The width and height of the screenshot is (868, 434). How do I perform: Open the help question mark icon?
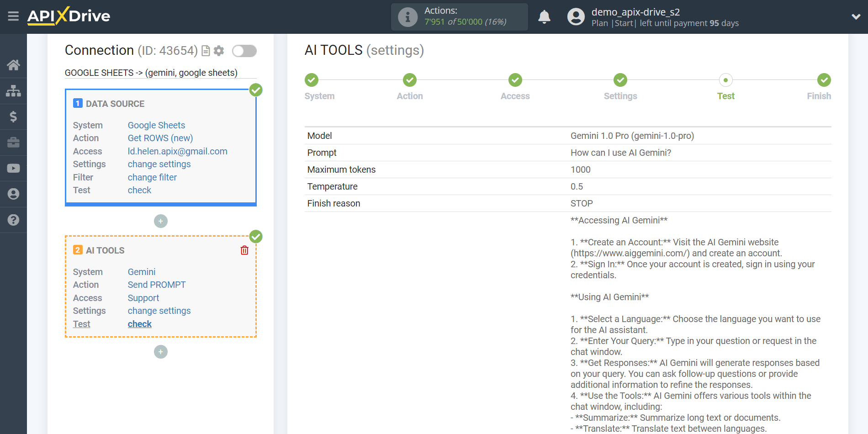pyautogui.click(x=13, y=220)
